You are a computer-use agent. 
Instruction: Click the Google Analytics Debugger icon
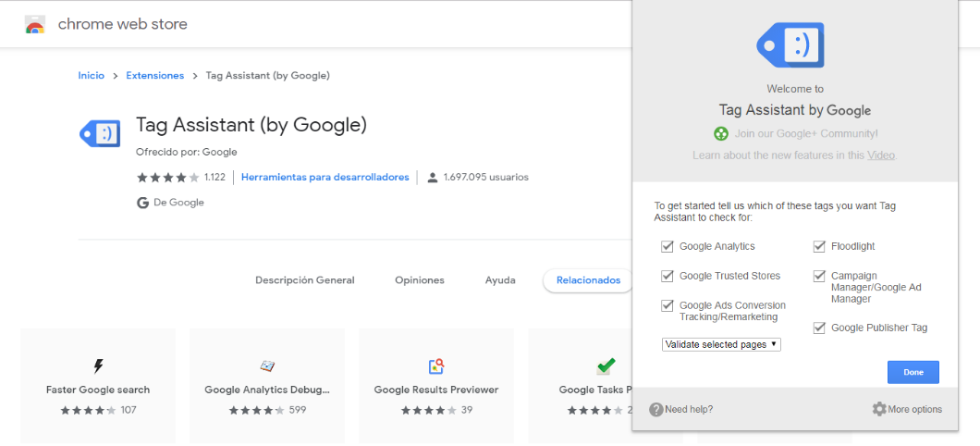(267, 365)
